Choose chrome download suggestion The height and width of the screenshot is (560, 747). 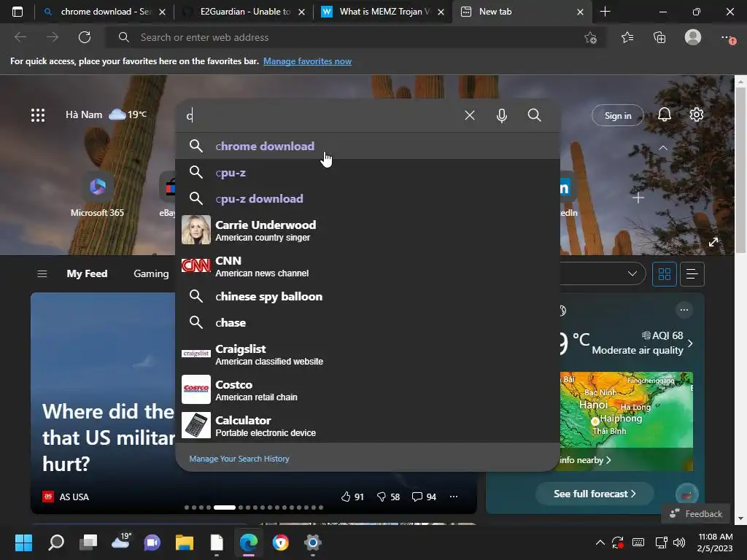[368, 146]
